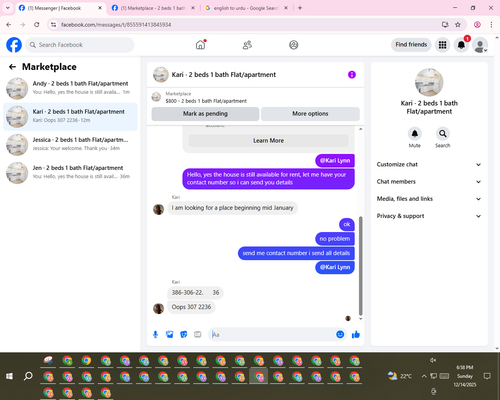Open Windows taskbar search
The width and height of the screenshot is (500, 400).
tap(28, 376)
